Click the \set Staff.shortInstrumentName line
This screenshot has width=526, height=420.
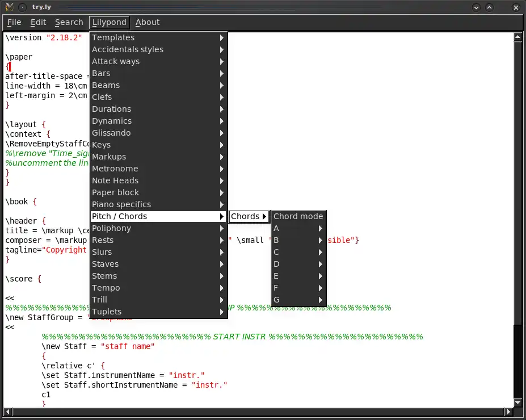134,385
